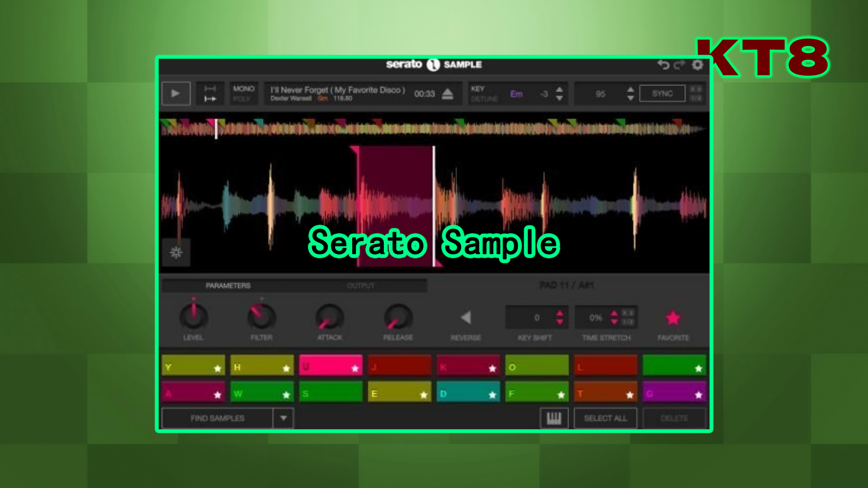Raise the tempo with up arrow
Image resolution: width=868 pixels, height=488 pixels.
point(630,89)
